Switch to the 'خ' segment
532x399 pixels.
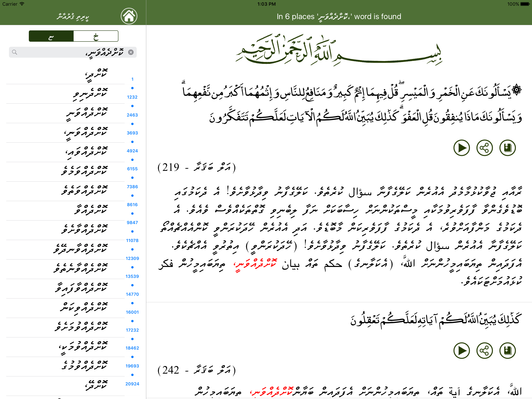coord(96,36)
